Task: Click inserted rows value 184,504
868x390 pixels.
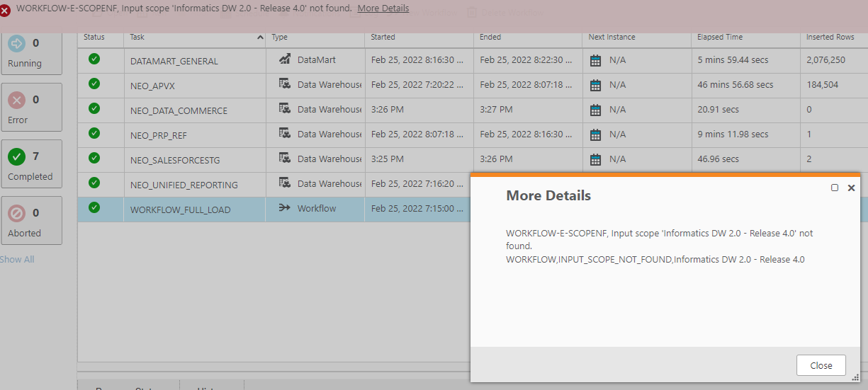Action: pyautogui.click(x=822, y=85)
